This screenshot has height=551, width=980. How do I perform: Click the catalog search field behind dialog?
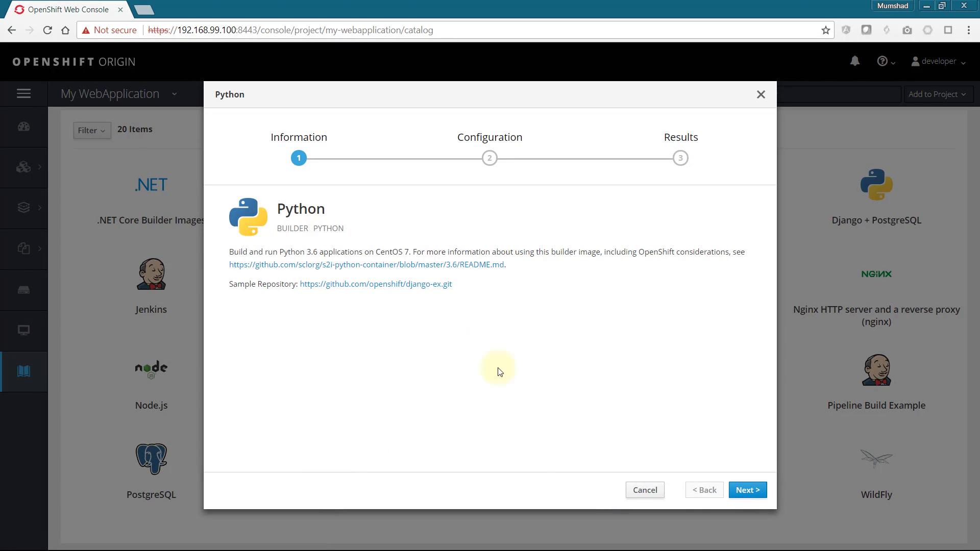pyautogui.click(x=839, y=94)
